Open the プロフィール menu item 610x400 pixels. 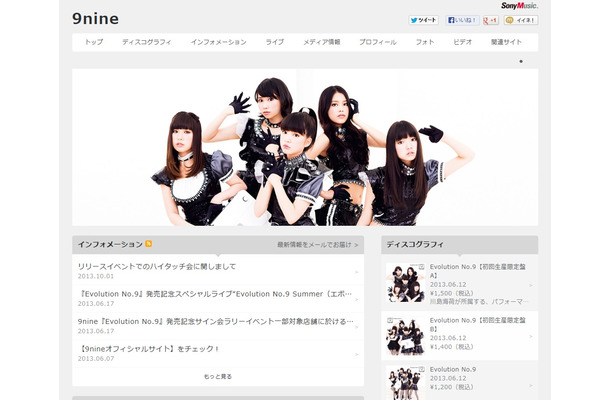pos(378,42)
